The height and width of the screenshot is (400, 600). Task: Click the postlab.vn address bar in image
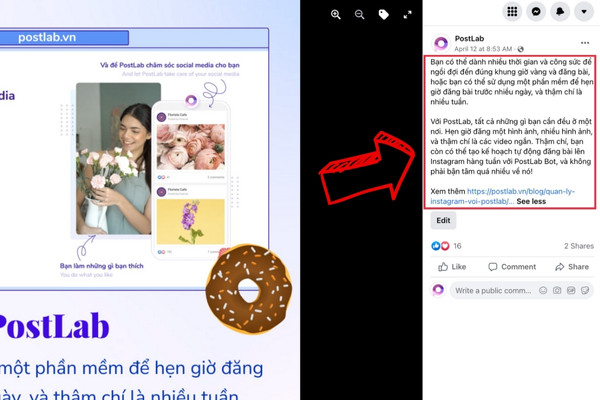pos(64,38)
